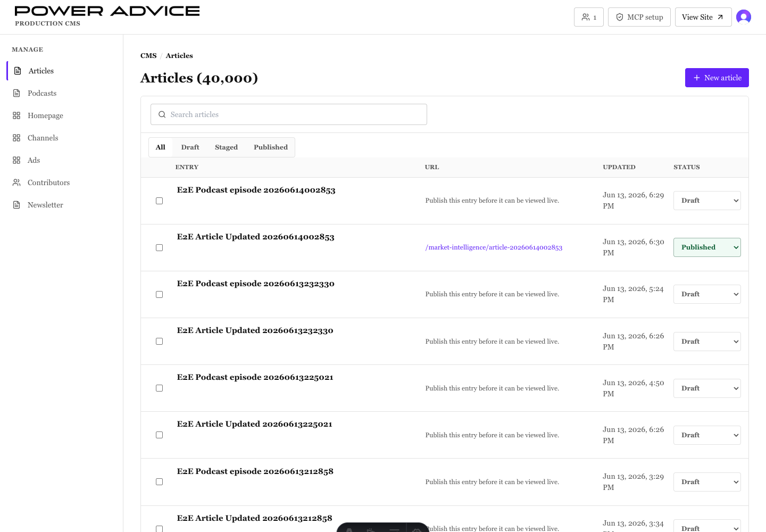The image size is (766, 532).
Task: Switch to the Draft filter tab
Action: tap(190, 147)
